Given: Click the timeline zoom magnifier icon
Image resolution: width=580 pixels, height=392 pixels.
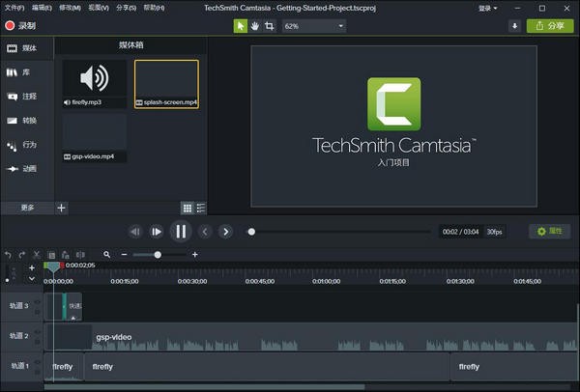Looking at the screenshot, I should click(107, 255).
